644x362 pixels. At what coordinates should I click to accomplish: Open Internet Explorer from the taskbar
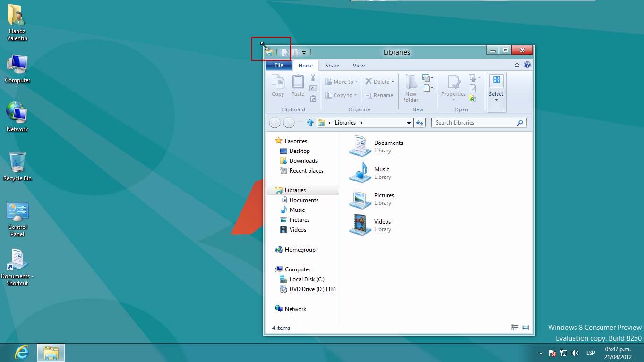[21, 352]
